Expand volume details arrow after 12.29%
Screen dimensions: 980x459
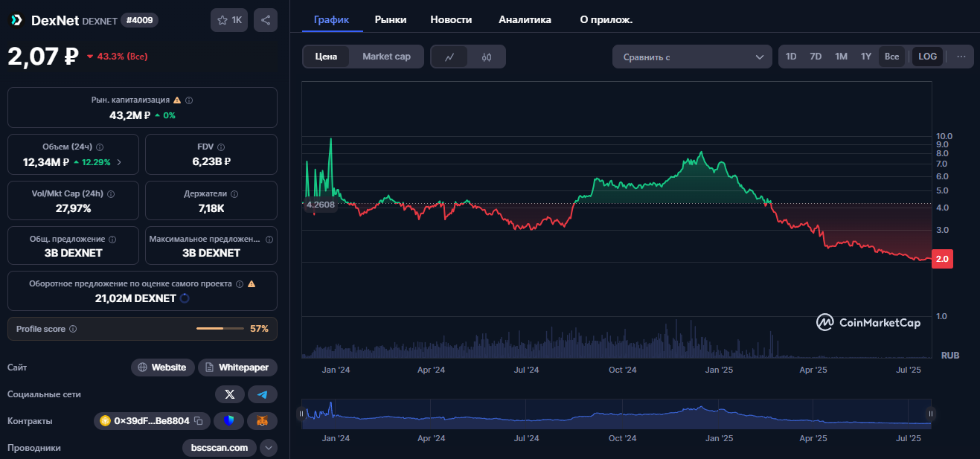tap(119, 161)
